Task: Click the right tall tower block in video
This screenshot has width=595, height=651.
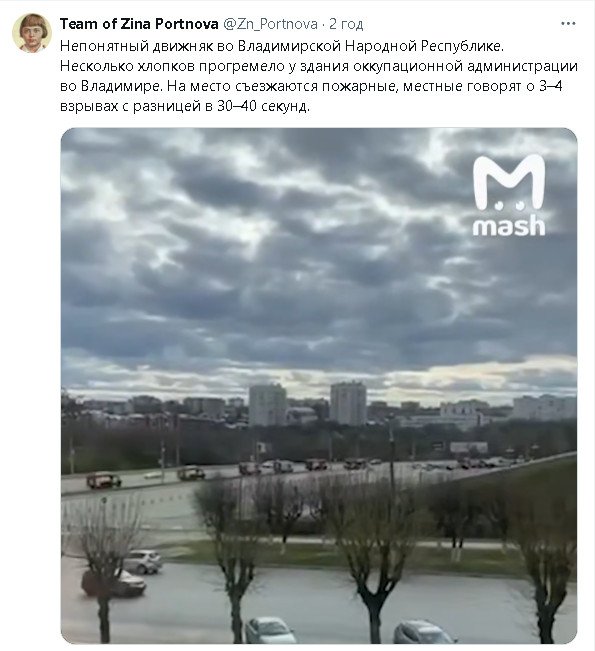Action: pyautogui.click(x=348, y=403)
